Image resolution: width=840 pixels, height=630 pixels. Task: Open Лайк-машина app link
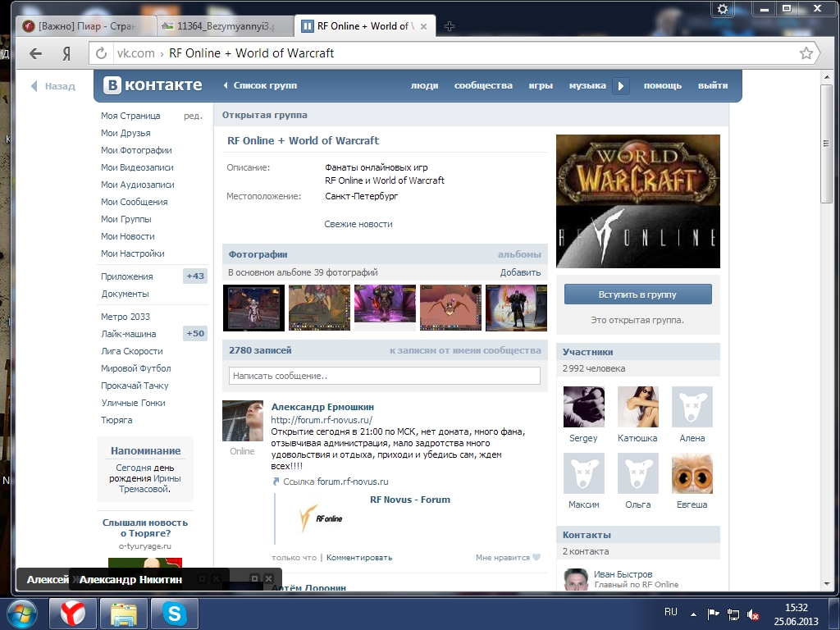129,334
